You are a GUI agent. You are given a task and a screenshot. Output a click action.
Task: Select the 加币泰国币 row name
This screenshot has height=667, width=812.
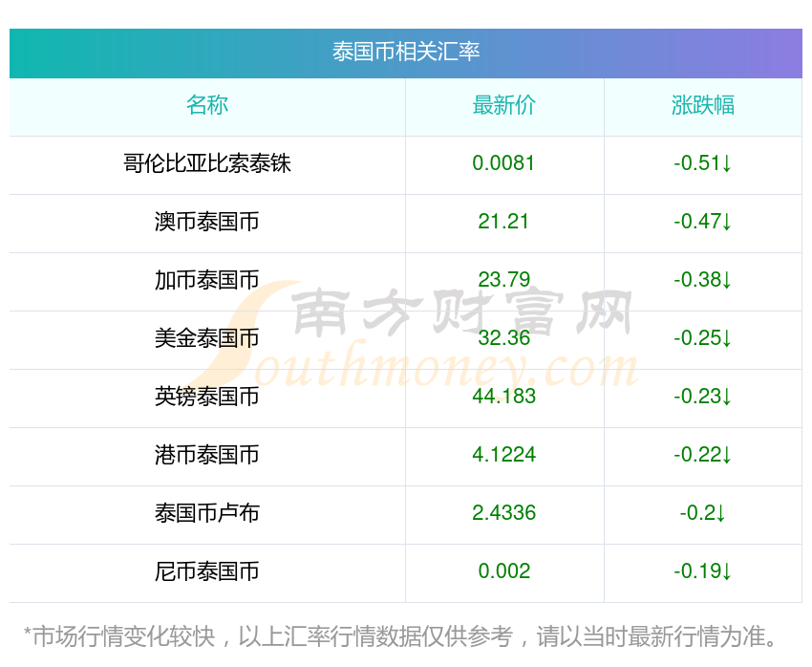click(207, 280)
